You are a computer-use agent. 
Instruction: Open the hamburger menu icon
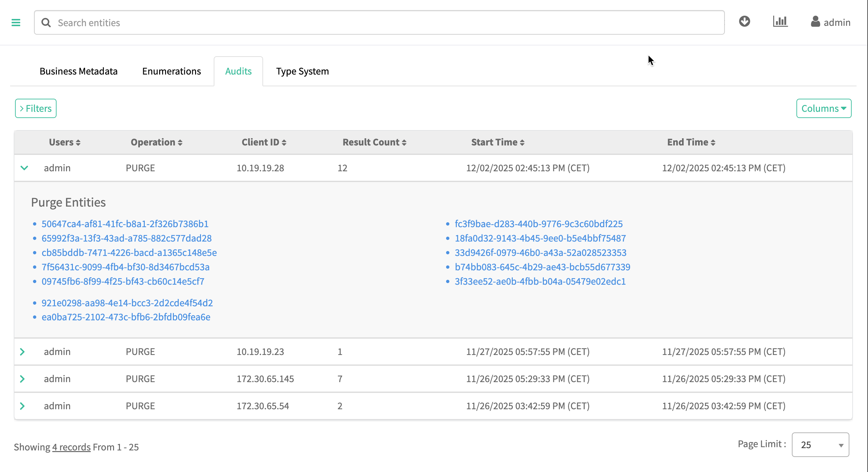coord(16,23)
